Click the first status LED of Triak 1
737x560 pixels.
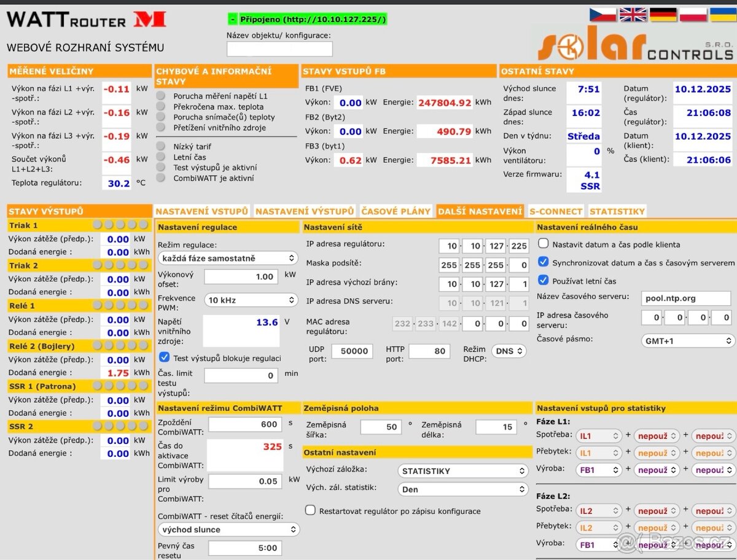coord(97,225)
